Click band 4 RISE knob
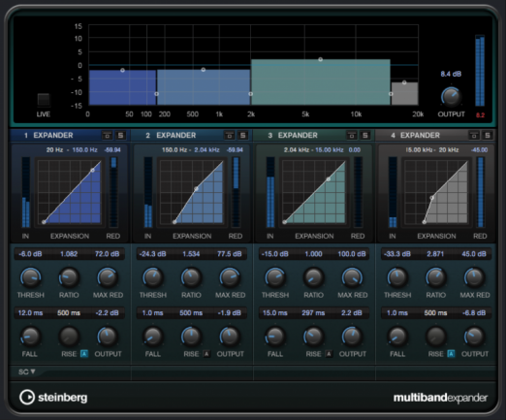The width and height of the screenshot is (506, 420). coord(436,337)
